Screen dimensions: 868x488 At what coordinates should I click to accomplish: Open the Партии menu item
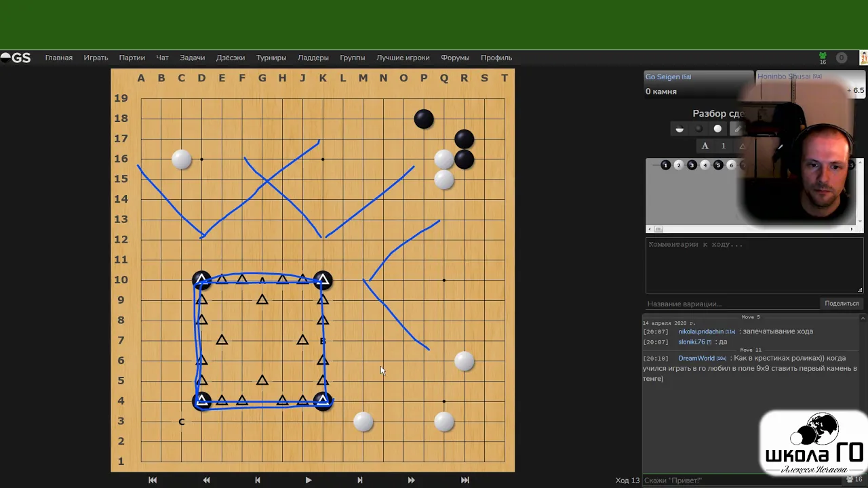click(132, 58)
